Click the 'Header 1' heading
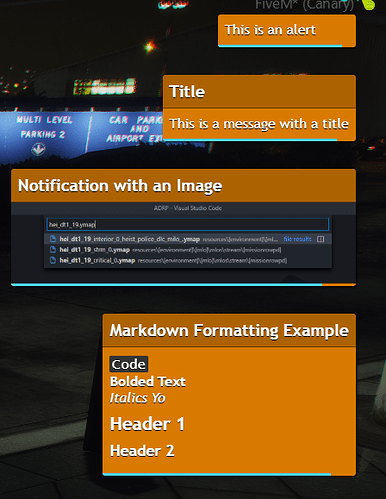The height and width of the screenshot is (499, 386). coord(147,424)
